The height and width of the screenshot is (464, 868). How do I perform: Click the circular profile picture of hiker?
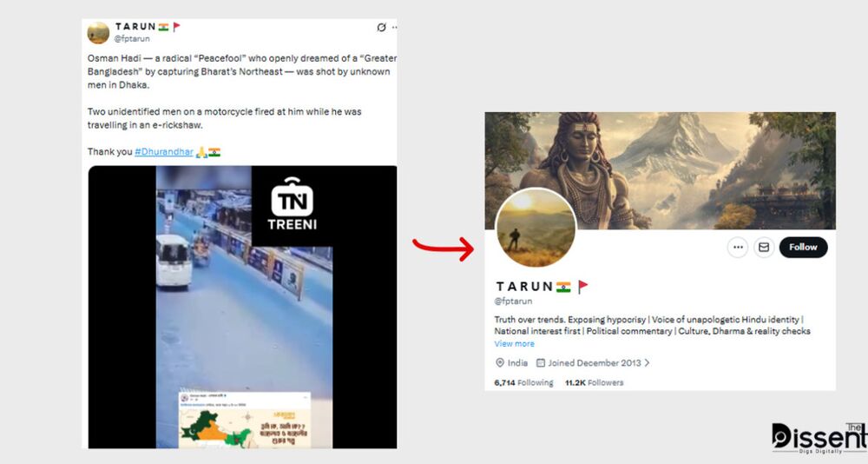coord(536,227)
